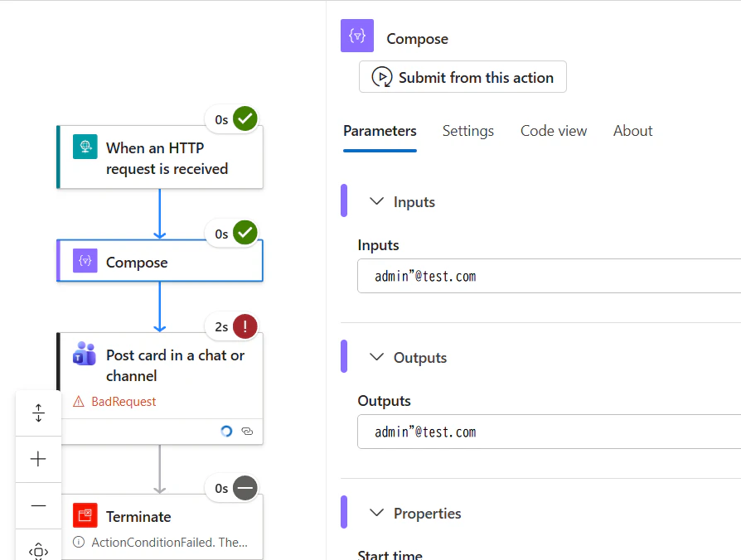Zoom in the flow canvas with plus

(x=38, y=459)
